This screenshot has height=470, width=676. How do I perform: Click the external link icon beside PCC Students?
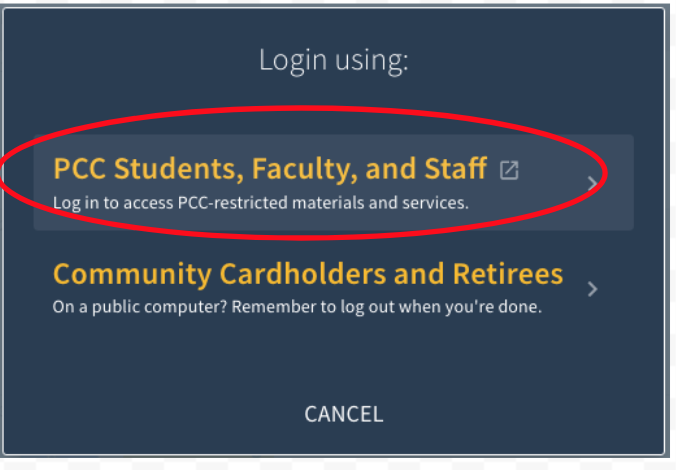(509, 170)
